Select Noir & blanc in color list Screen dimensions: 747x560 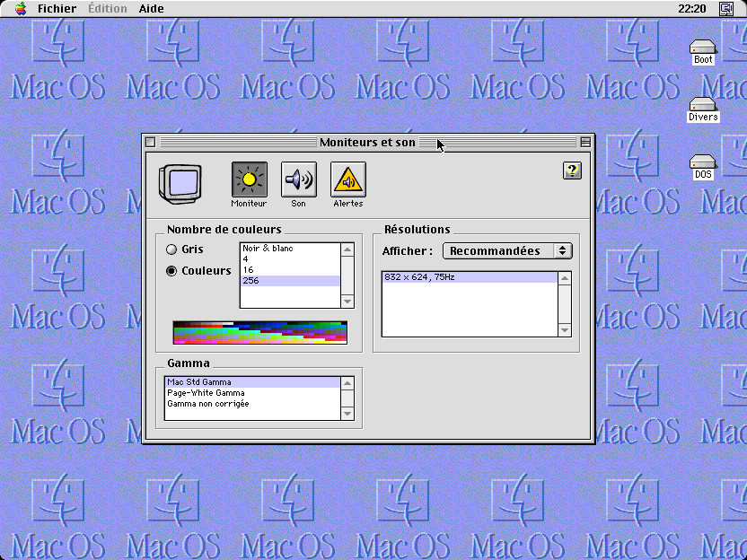[290, 248]
